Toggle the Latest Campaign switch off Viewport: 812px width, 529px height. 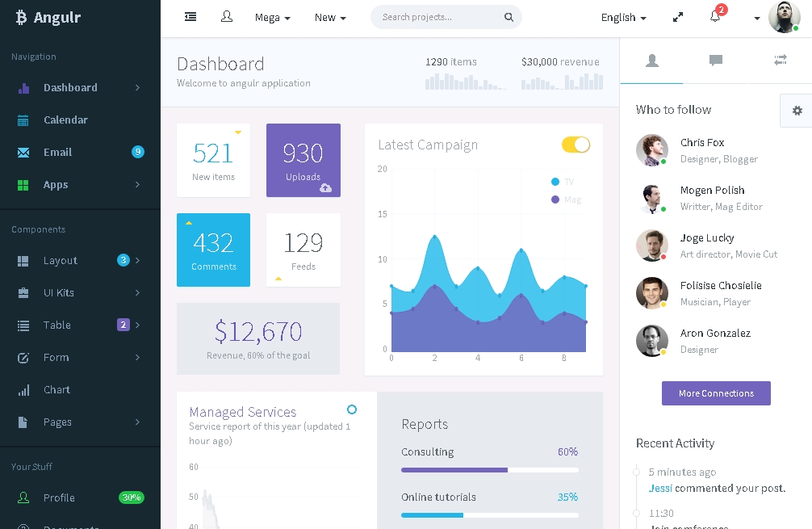coord(576,145)
